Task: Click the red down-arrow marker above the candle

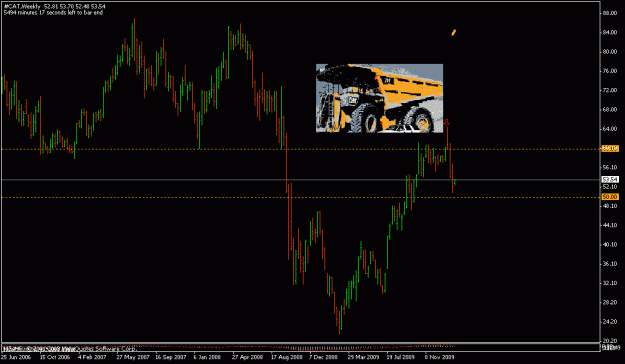Action: click(447, 123)
